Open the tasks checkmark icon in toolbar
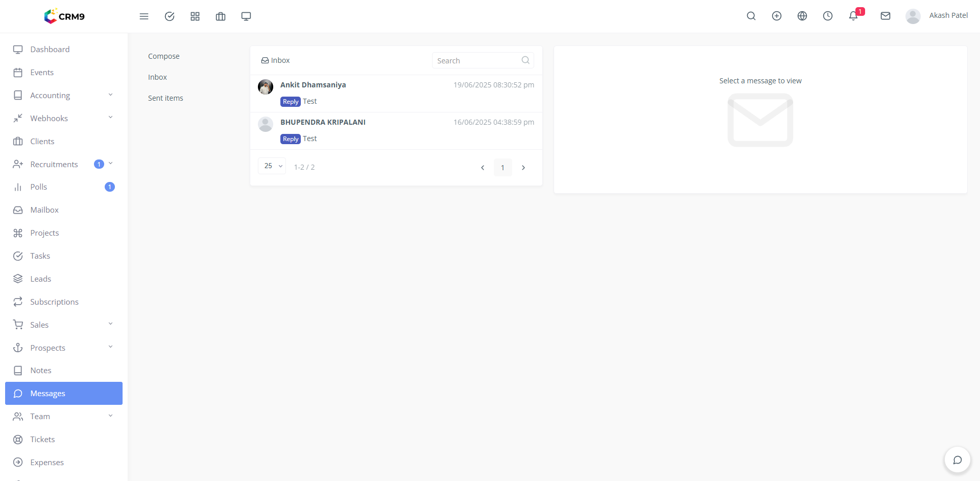Viewport: 980px width, 481px height. (x=170, y=16)
